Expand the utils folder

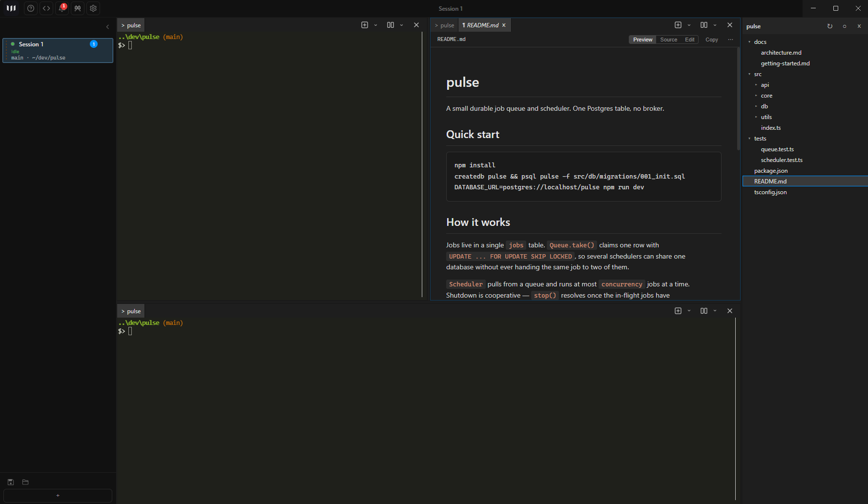tap(756, 117)
